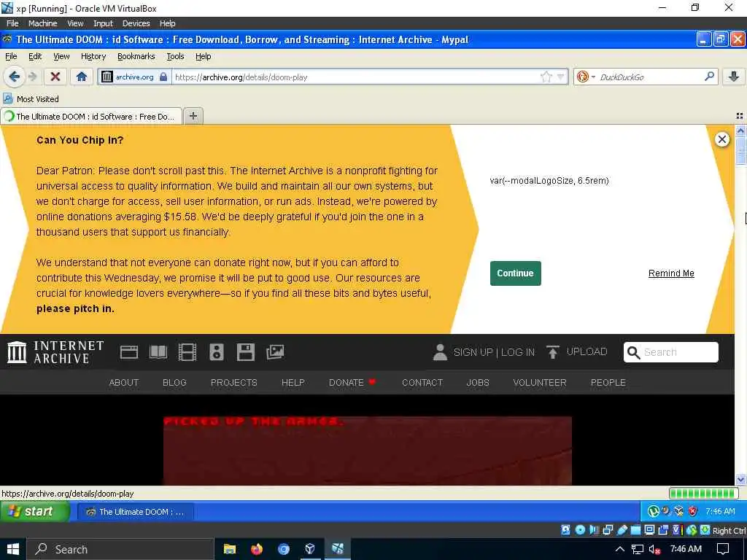Screen dimensions: 747x560
Task: Click the user avatar icon beside Sign Up
Action: (x=440, y=352)
